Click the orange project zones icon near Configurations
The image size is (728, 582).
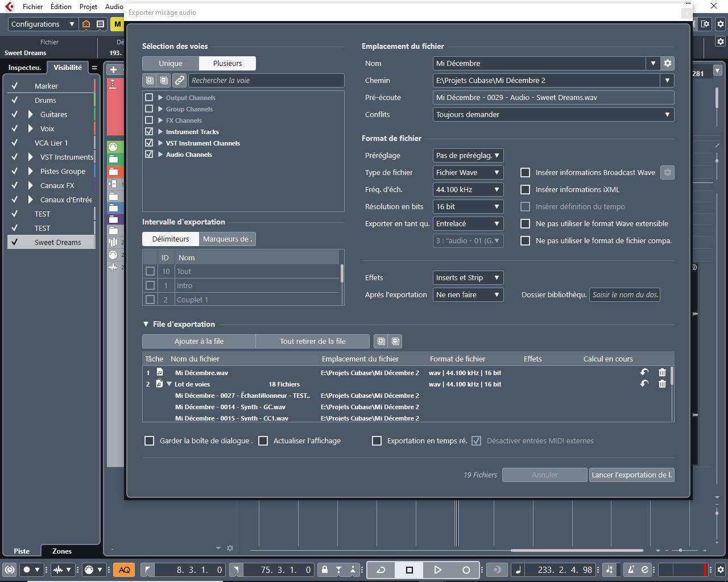click(x=86, y=24)
